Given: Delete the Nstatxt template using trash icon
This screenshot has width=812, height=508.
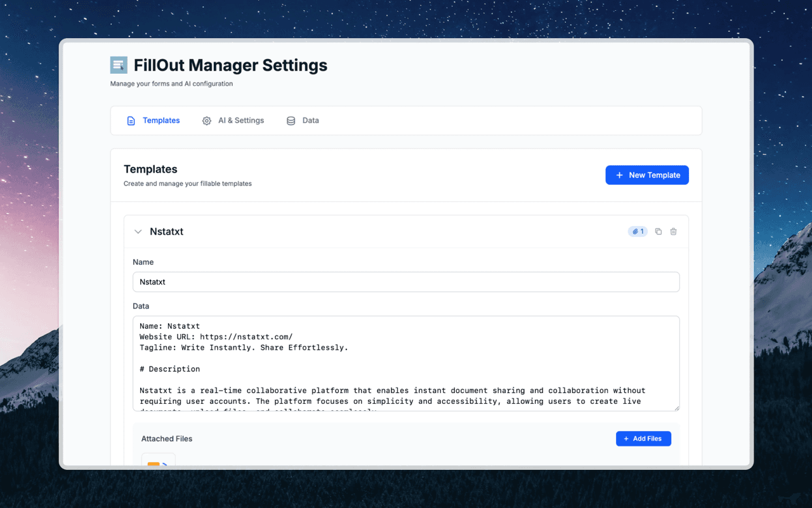Looking at the screenshot, I should tap(673, 231).
